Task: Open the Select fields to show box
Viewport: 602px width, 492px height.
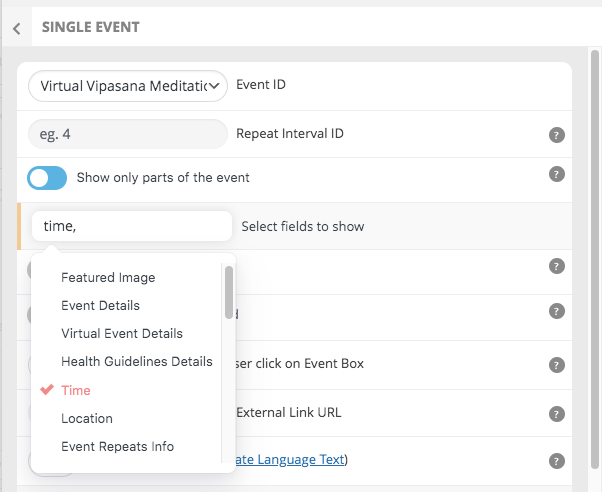Action: coord(132,226)
